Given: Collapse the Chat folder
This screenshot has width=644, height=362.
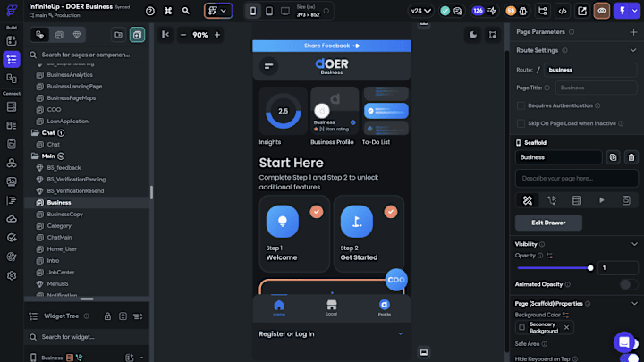Looking at the screenshot, I should coord(35,133).
